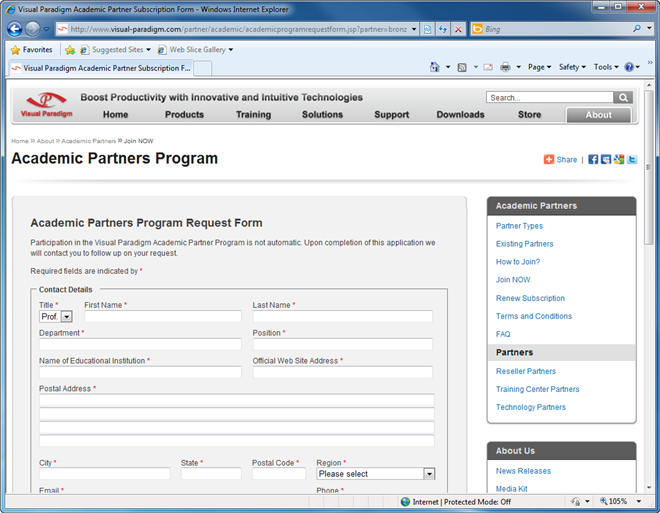Open the Tools menu dropdown
The image size is (660, 513).
(606, 67)
